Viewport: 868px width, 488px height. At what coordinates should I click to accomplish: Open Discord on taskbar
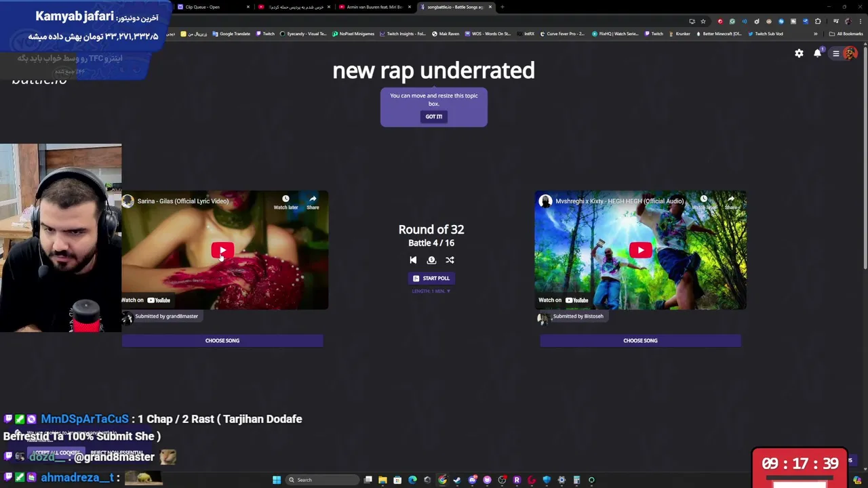[x=472, y=480]
